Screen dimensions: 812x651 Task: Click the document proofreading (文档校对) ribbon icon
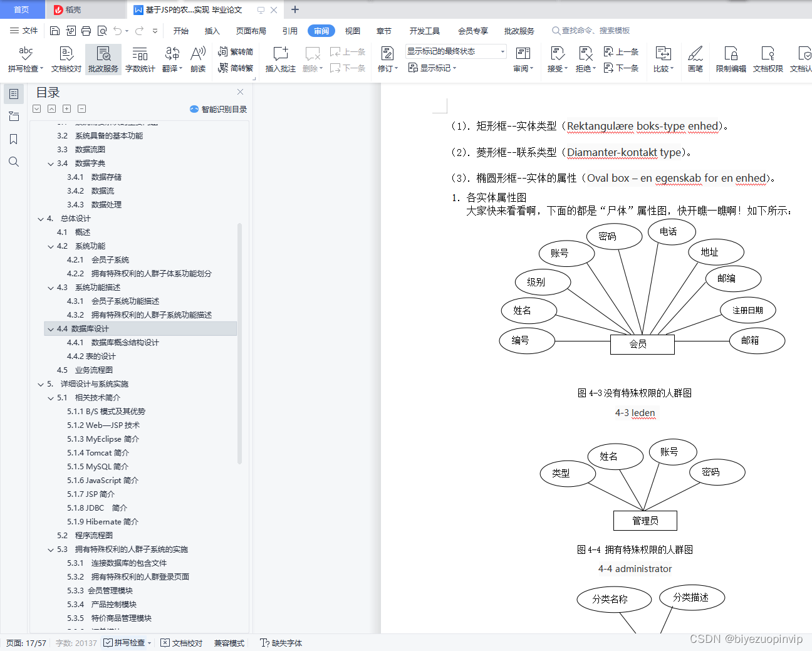tap(66, 60)
